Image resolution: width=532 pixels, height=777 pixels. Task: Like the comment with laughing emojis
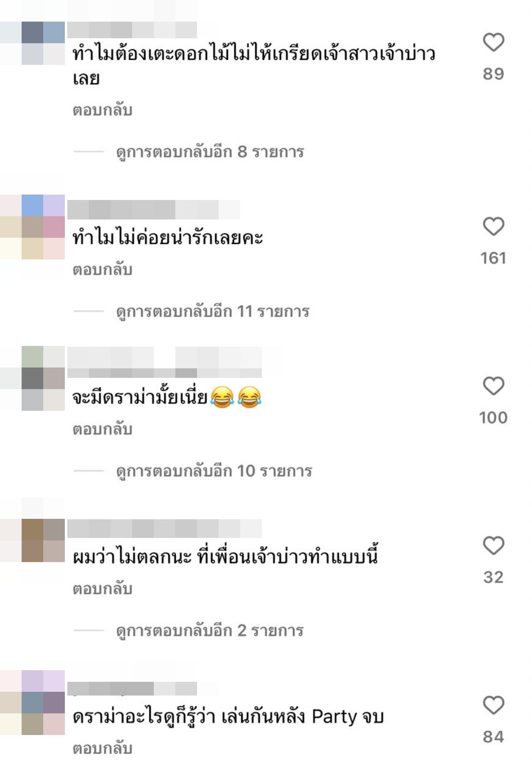[x=493, y=386]
